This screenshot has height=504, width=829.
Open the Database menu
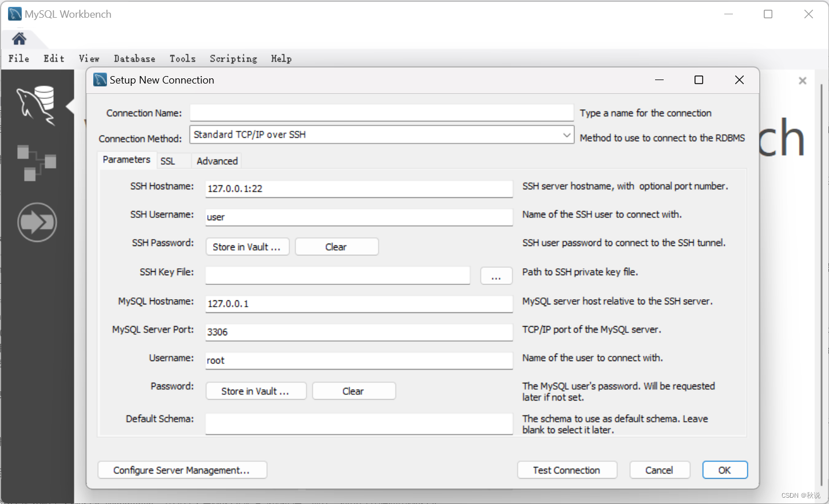click(x=134, y=58)
